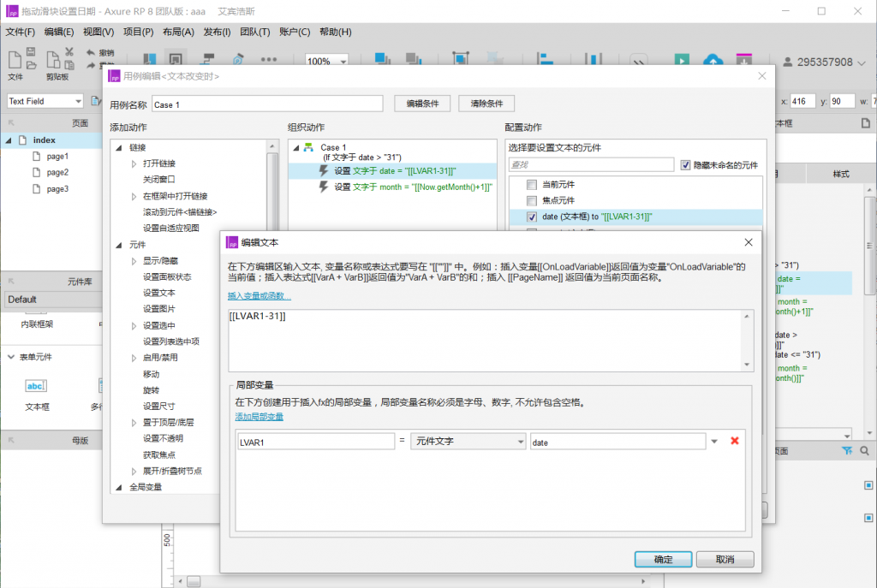Click the search icon in the right panel
This screenshot has height=588, width=877.
tap(864, 450)
